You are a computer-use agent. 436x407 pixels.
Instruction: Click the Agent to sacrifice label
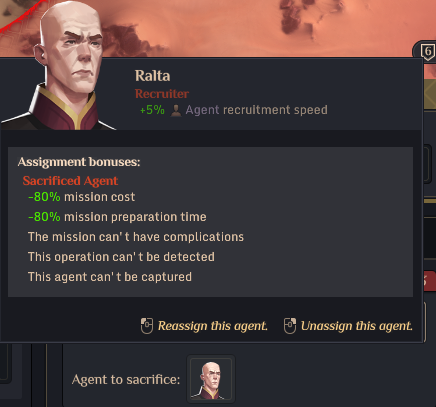pyautogui.click(x=126, y=380)
